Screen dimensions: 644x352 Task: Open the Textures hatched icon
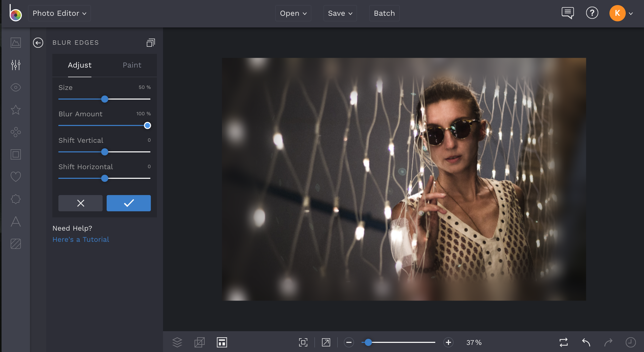(16, 244)
